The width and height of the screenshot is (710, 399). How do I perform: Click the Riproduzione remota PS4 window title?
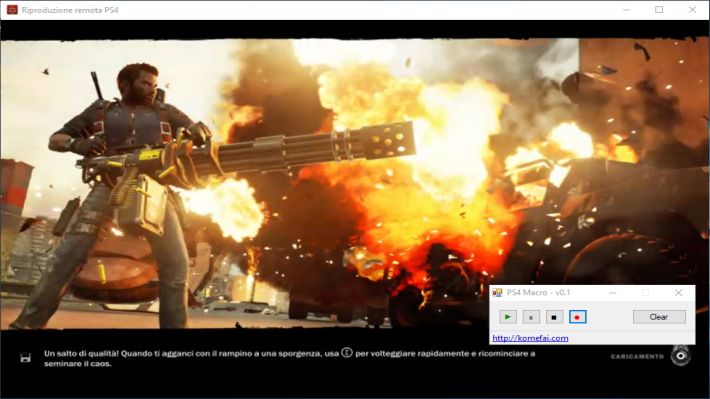(70, 10)
